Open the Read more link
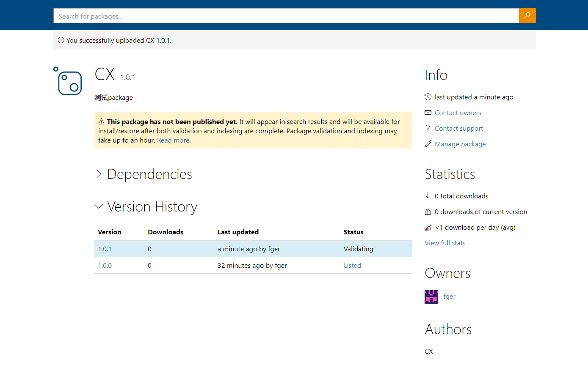The height and width of the screenshot is (368, 588). click(173, 140)
